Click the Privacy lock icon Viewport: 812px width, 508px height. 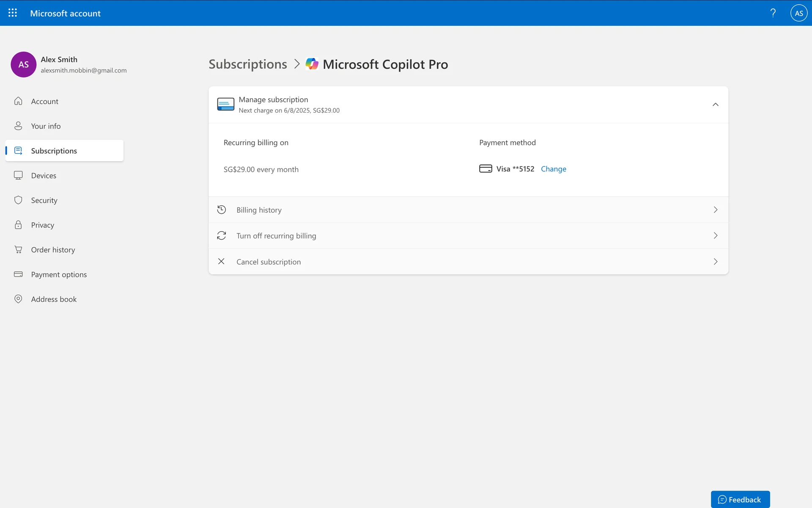pos(18,225)
